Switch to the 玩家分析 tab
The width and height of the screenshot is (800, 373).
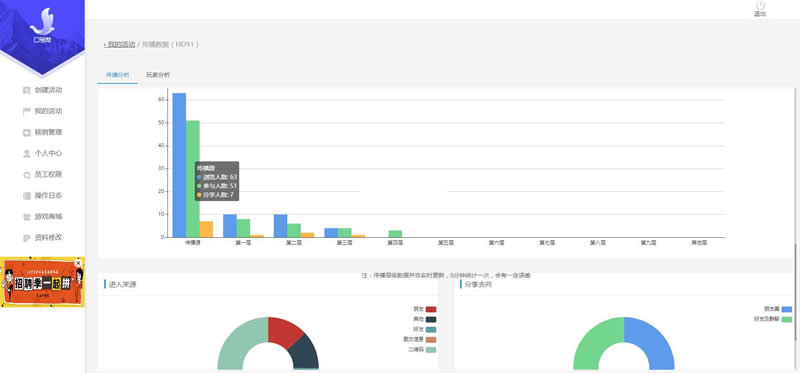coord(158,75)
